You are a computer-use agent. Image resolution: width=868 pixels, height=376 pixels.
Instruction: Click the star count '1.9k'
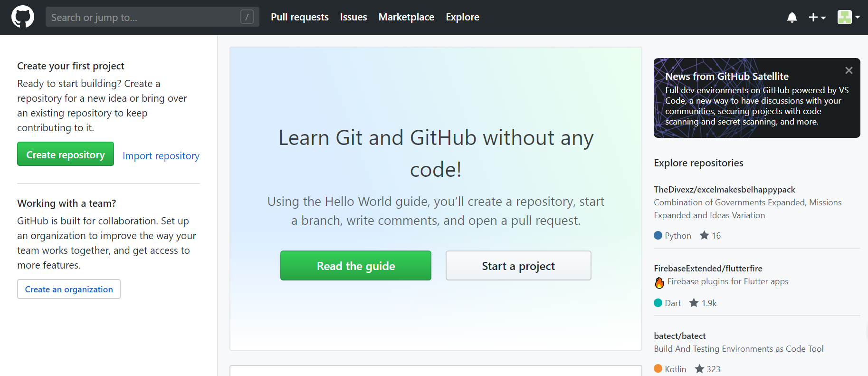(709, 303)
